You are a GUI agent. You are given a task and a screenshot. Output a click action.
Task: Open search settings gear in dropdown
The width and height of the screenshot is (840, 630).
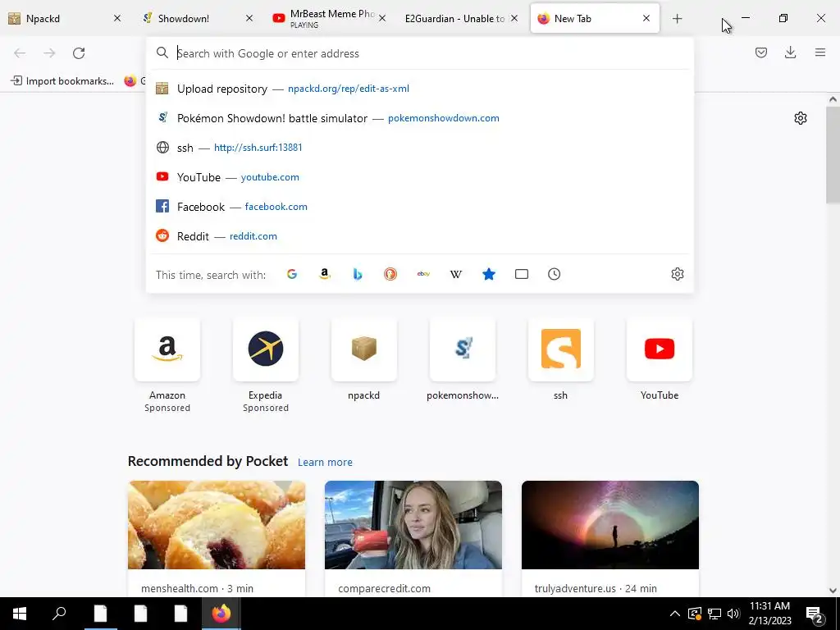pyautogui.click(x=677, y=274)
